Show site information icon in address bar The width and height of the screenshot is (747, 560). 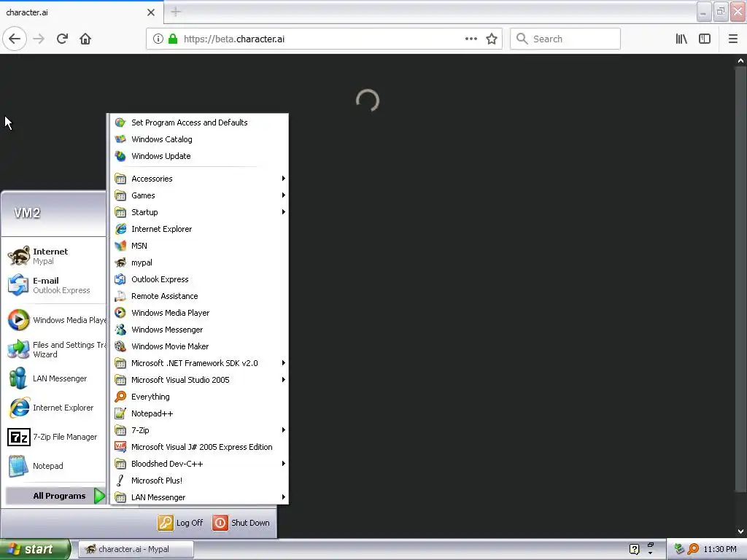158,39
